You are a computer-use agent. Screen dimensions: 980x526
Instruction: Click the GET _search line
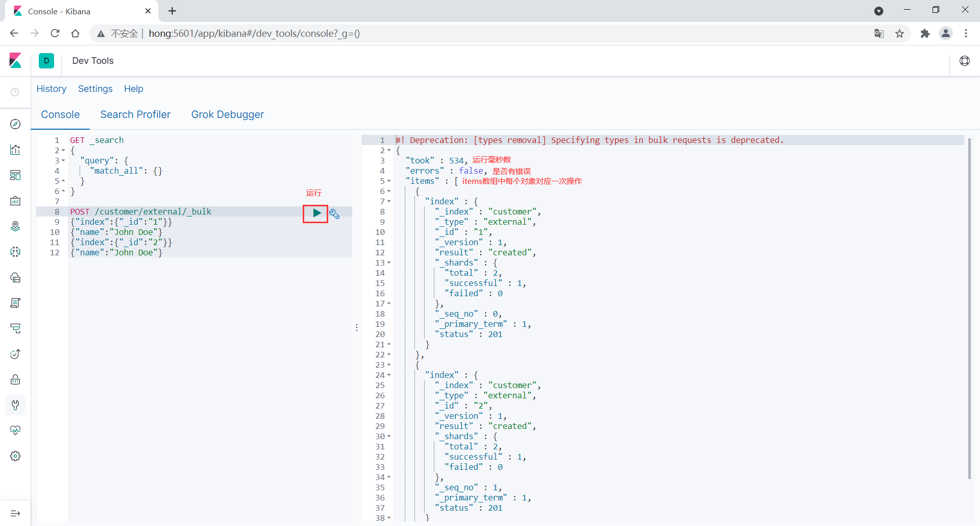pos(97,140)
